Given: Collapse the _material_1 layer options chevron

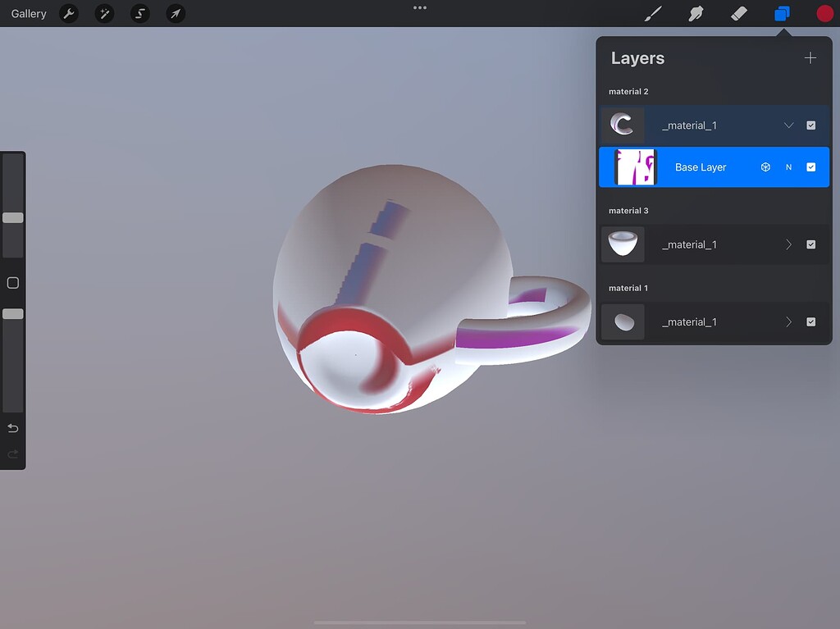Looking at the screenshot, I should pyautogui.click(x=788, y=125).
